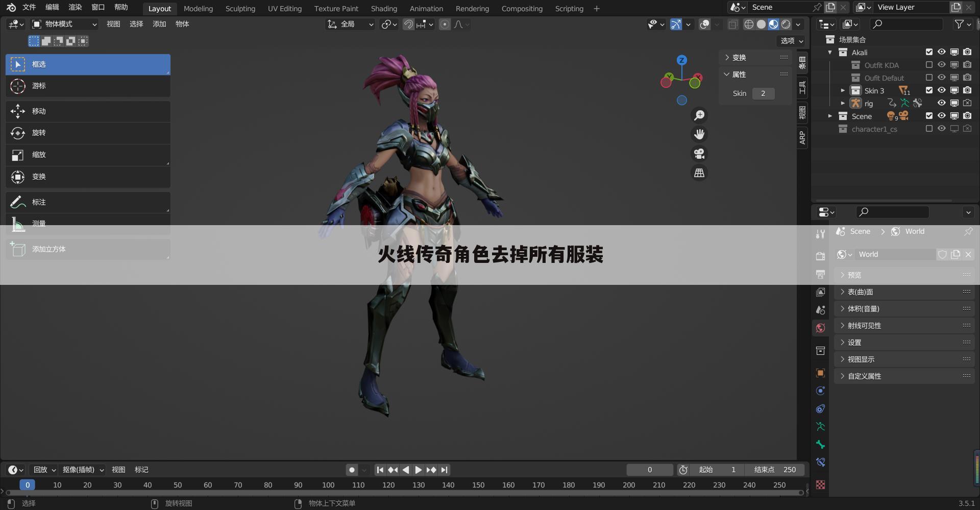Open the ARP sidebar tab
The width and height of the screenshot is (980, 510).
click(802, 138)
